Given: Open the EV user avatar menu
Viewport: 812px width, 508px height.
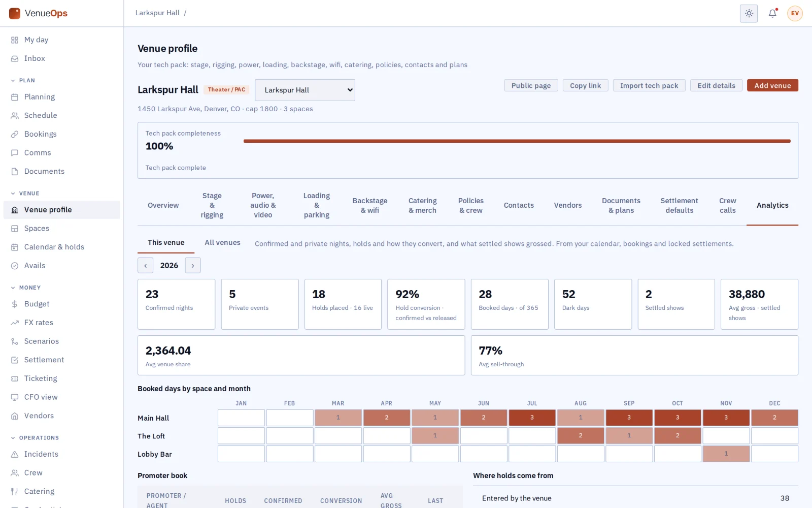Looking at the screenshot, I should (x=795, y=13).
